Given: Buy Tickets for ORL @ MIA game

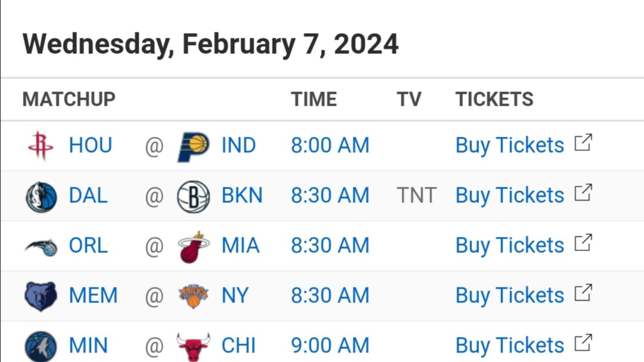Looking at the screenshot, I should click(509, 245).
